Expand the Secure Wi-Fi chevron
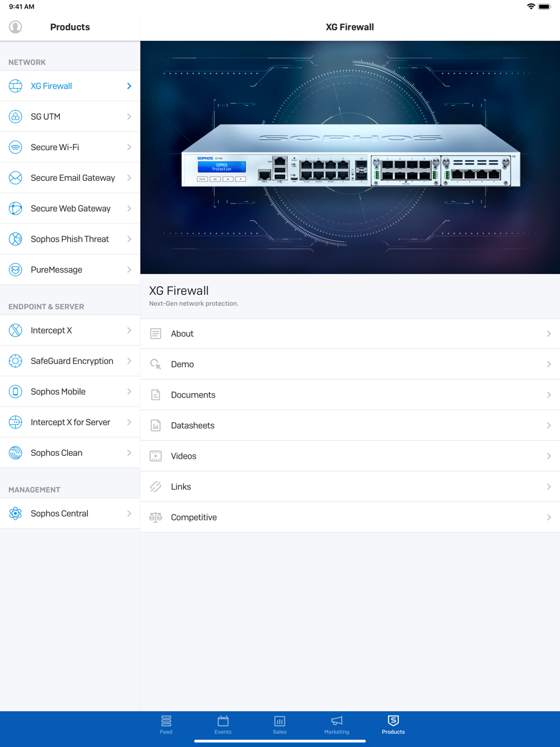The width and height of the screenshot is (560, 747). pyautogui.click(x=129, y=147)
